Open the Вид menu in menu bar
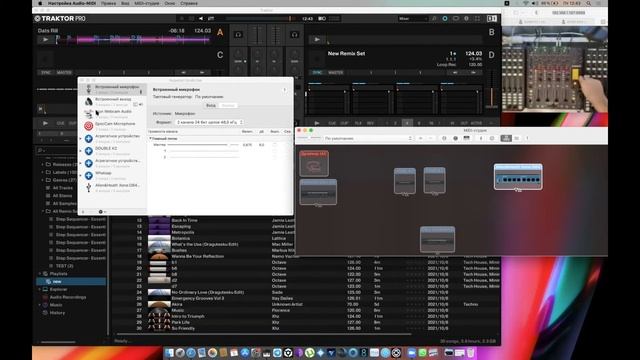 [x=125, y=3]
